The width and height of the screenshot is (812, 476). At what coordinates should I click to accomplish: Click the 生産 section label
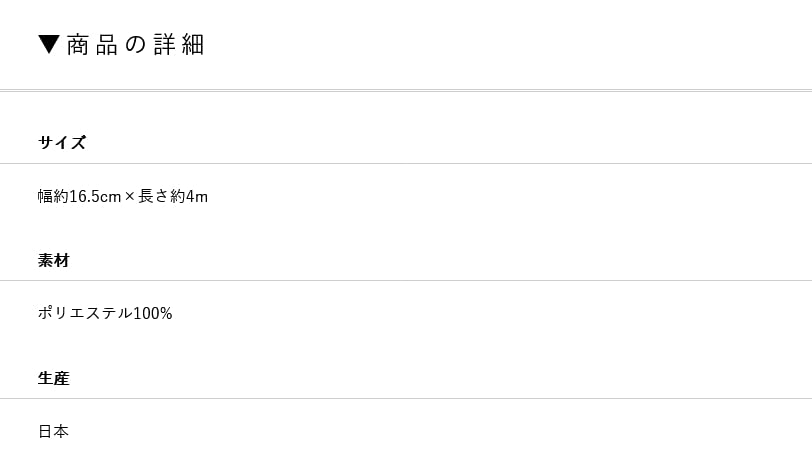54,378
